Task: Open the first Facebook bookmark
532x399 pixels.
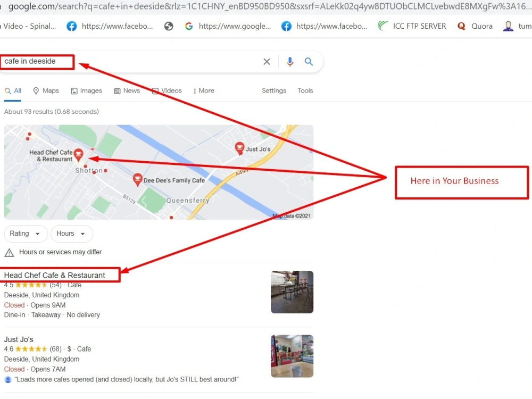Action: (x=110, y=26)
